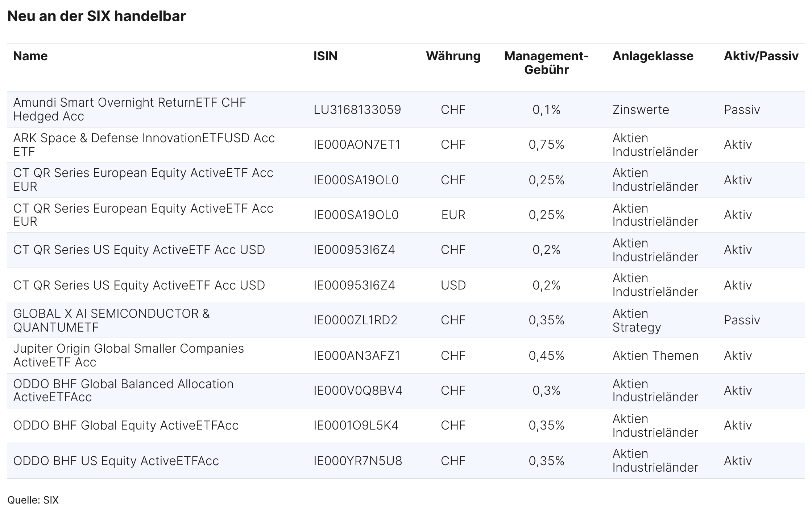812x513 pixels.
Task: Open the GLOBAL X AI SEMICONDUCTOR & QUANTUM ETF entry
Action: [111, 320]
